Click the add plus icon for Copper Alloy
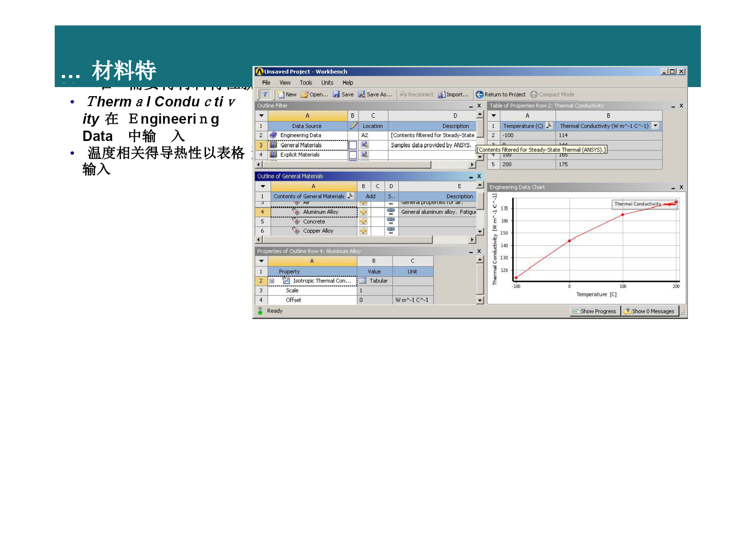756x535 pixels. tap(364, 231)
